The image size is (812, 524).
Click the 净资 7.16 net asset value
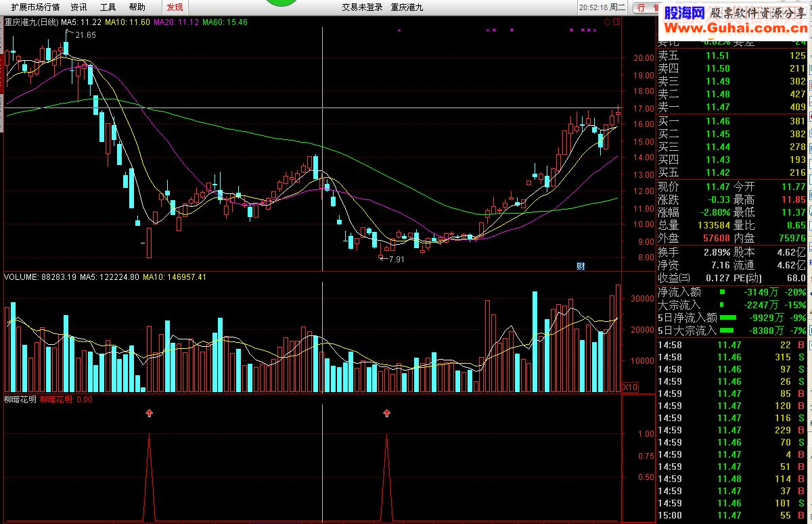[x=721, y=264]
